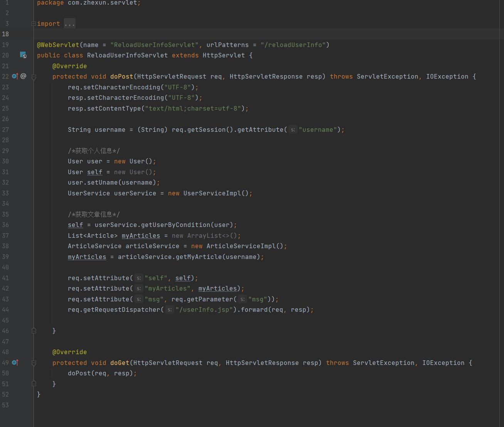The image size is (504, 427).
Task: Click myArticles in the List<Article> declaration
Action: click(141, 235)
